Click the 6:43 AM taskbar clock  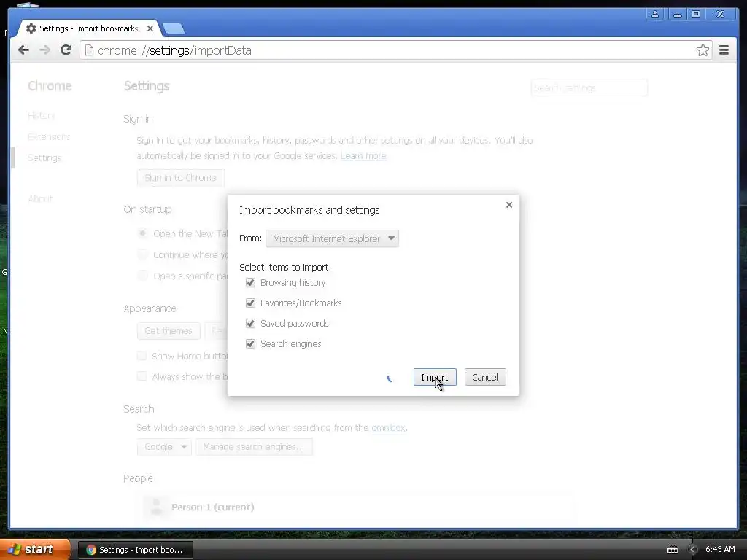coord(720,549)
